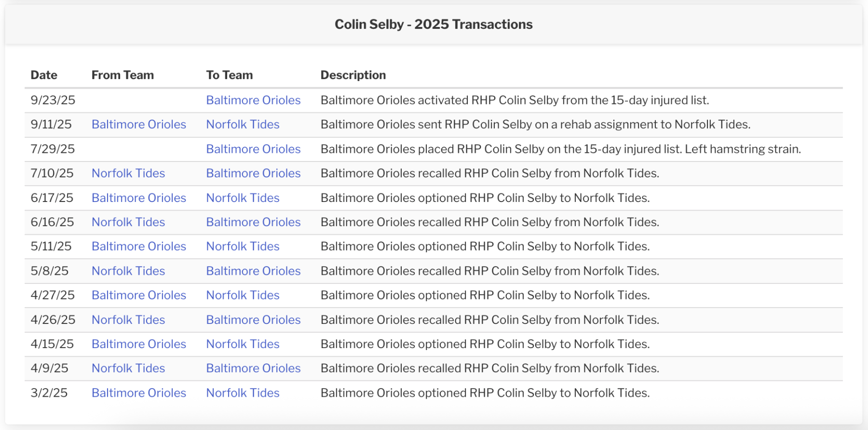Select Baltimore Orioles To Team on 4/9/25
This screenshot has height=430, width=868.
(253, 368)
